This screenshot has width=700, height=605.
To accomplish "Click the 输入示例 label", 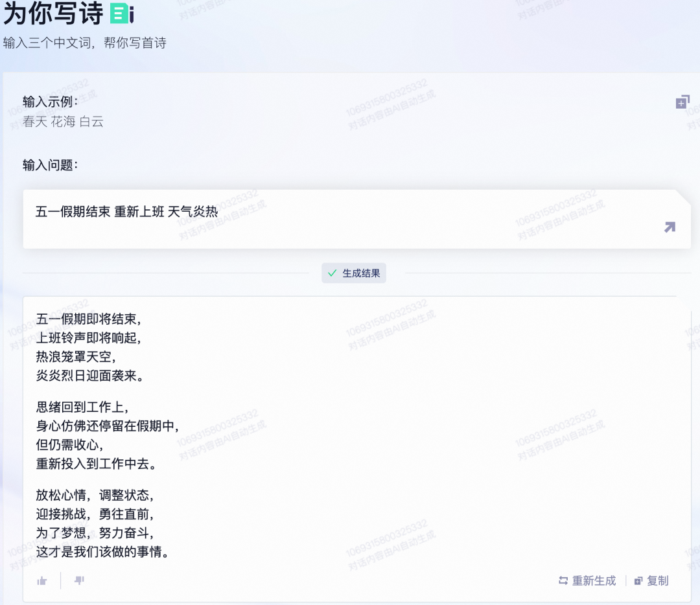I will click(47, 99).
